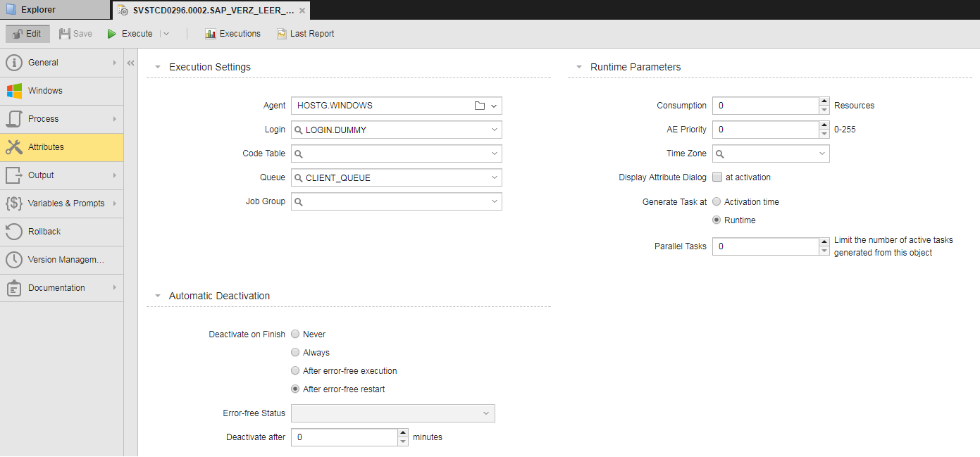Image resolution: width=980 pixels, height=457 pixels.
Task: Expand the Output submenu arrow
Action: pos(114,175)
